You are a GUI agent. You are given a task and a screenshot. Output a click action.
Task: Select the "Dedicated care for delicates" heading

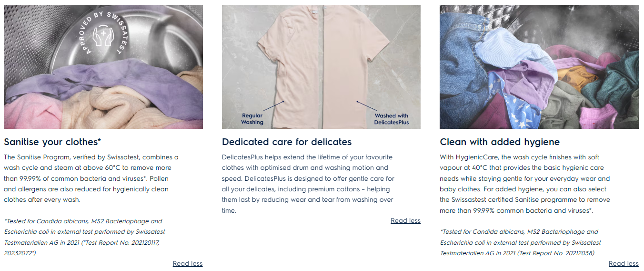(x=287, y=142)
